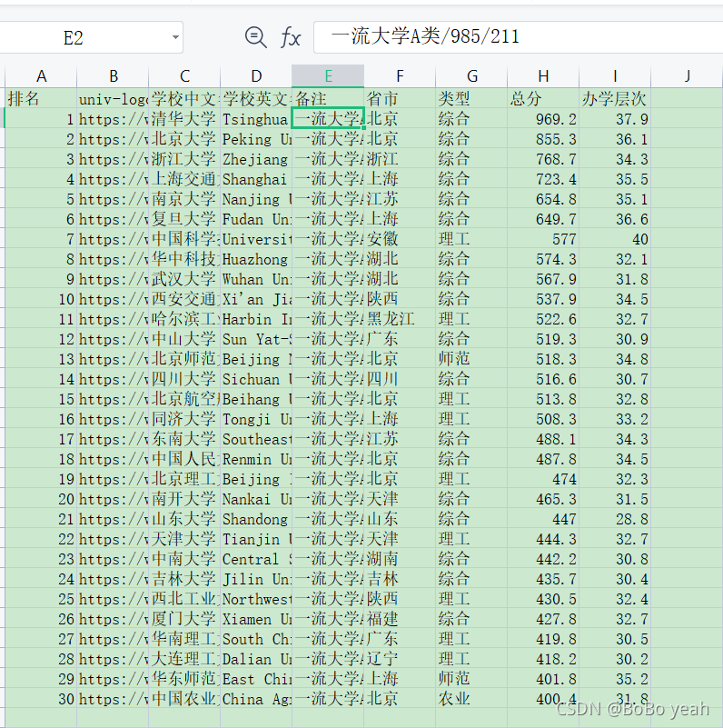Click the 浙江大学 cell
Screen dimensions: 723x728
point(184,159)
